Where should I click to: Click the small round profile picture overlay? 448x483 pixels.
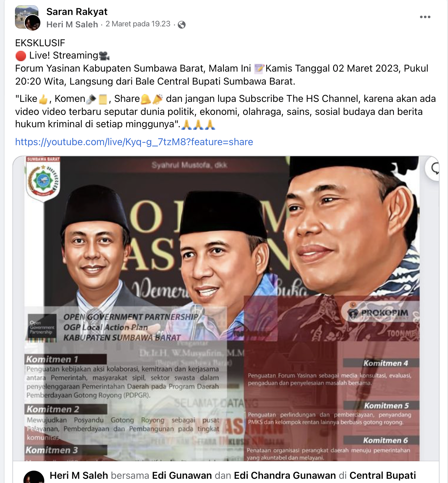click(33, 23)
